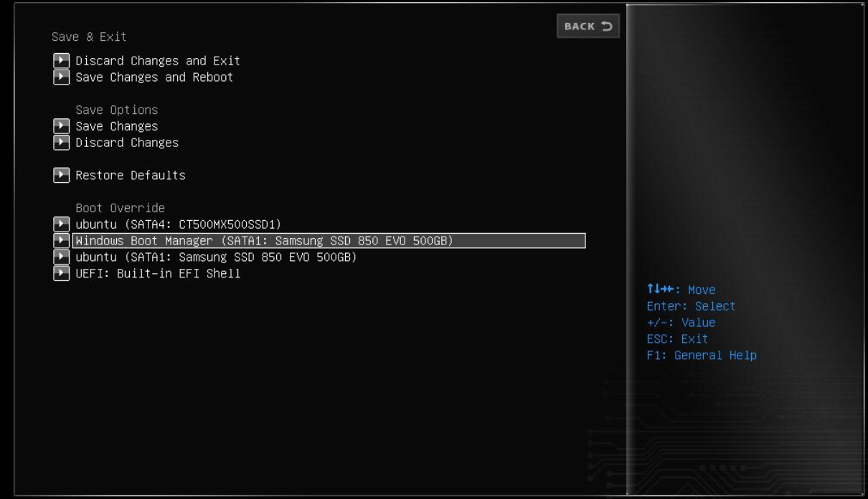This screenshot has width=868, height=499.
Task: Click the +/-: Value key hint
Action: (681, 323)
